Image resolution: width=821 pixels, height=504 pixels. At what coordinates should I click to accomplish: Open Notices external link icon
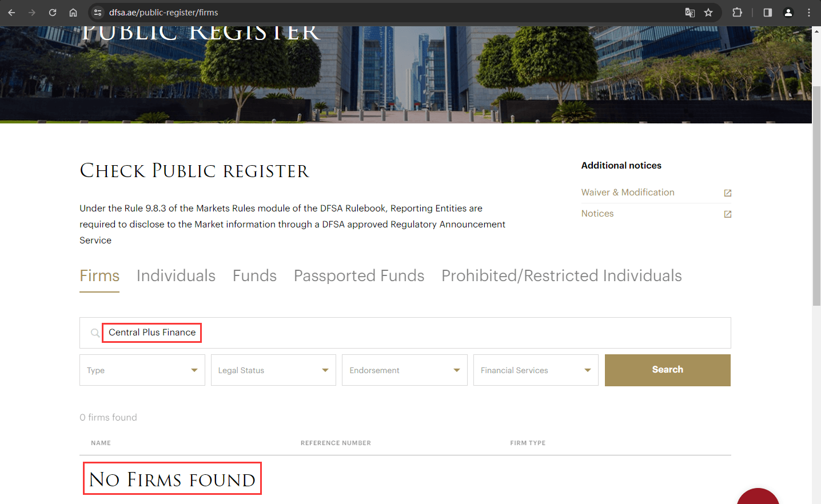[x=728, y=214]
